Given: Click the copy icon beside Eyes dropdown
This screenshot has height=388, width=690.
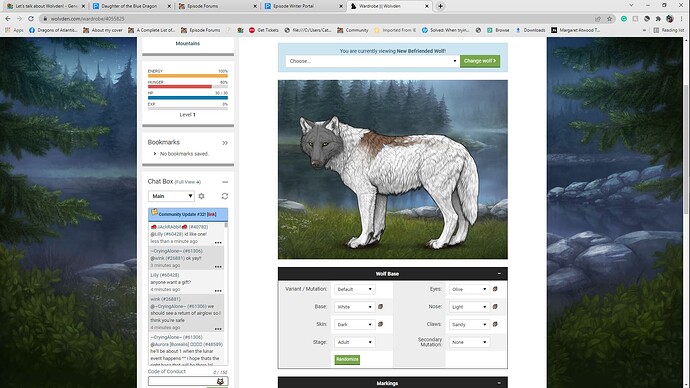Looking at the screenshot, I should pos(495,289).
